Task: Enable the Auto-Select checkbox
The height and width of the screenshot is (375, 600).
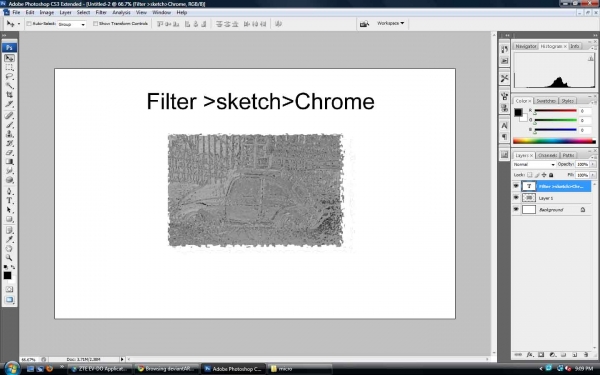Action: (x=29, y=24)
